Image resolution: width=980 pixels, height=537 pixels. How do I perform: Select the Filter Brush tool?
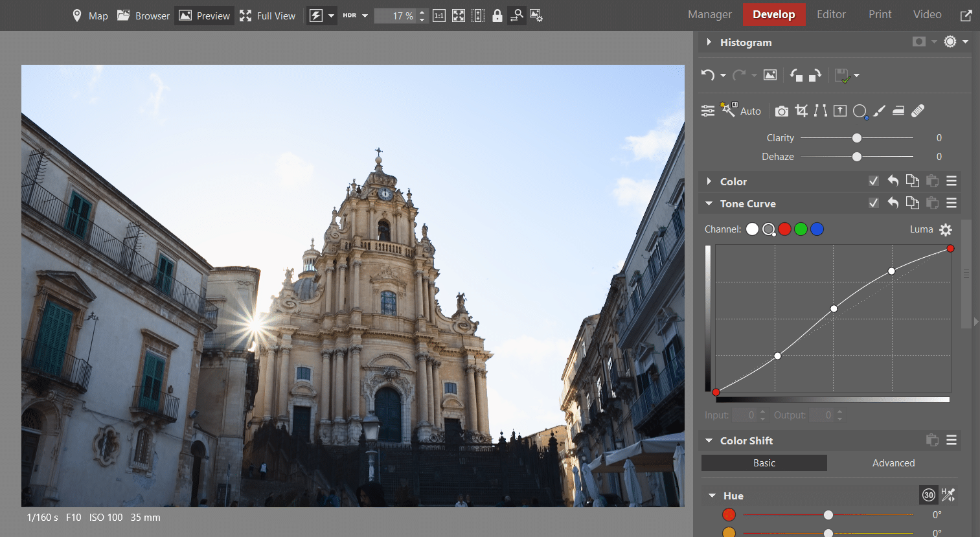[879, 111]
